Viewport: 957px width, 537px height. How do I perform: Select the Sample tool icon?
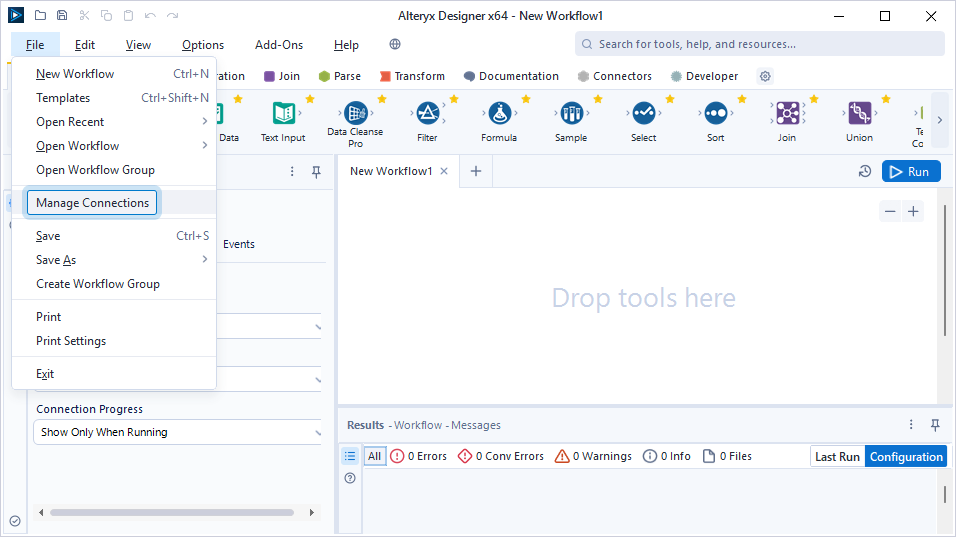pyautogui.click(x=571, y=114)
